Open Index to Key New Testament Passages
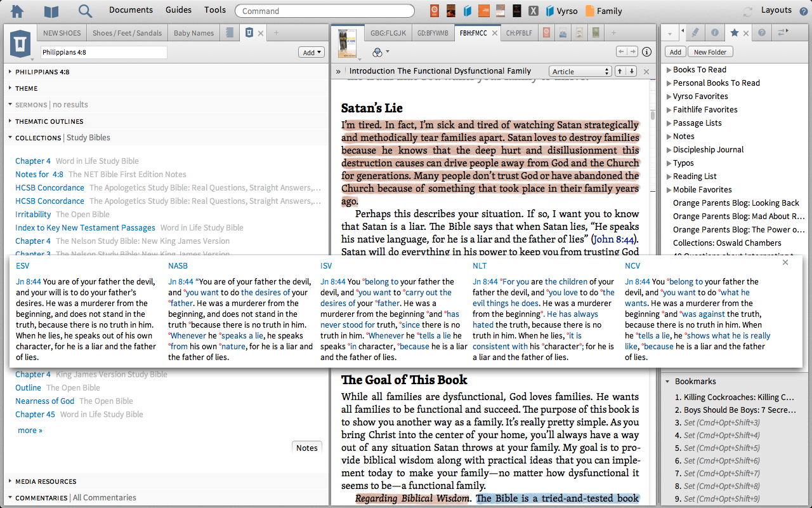The width and height of the screenshot is (812, 508). pos(85,228)
